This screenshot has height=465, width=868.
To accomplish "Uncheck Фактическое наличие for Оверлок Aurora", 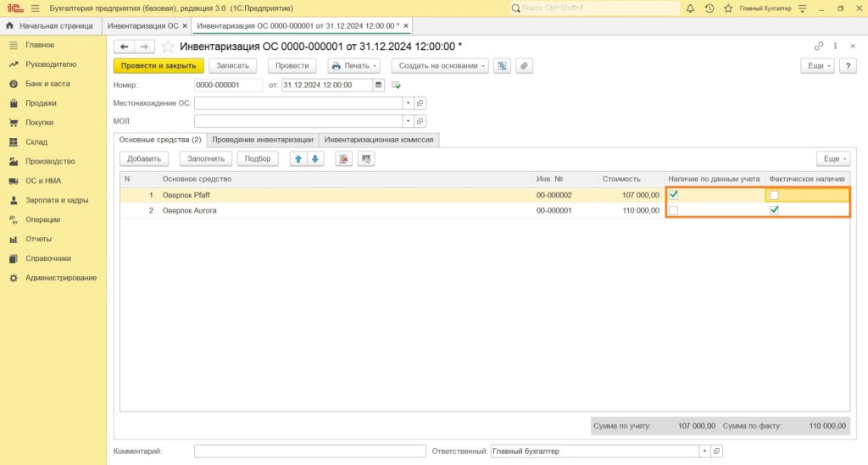I will pyautogui.click(x=774, y=210).
